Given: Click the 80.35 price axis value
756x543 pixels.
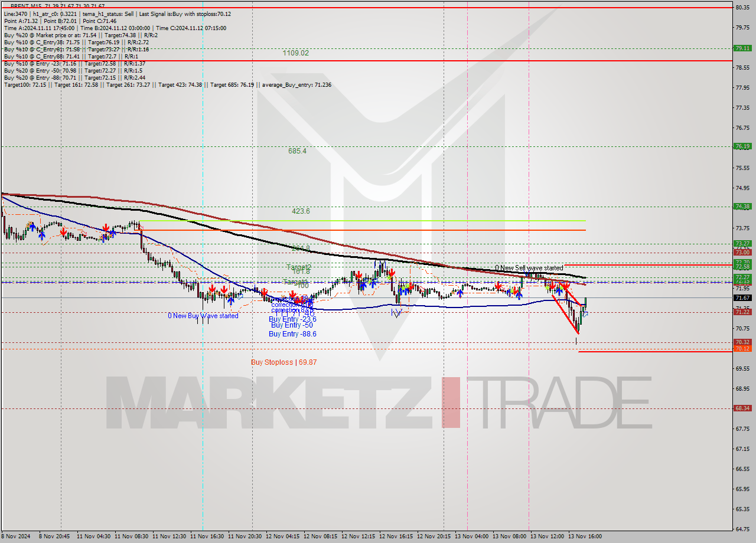Looking at the screenshot, I should coord(742,8).
